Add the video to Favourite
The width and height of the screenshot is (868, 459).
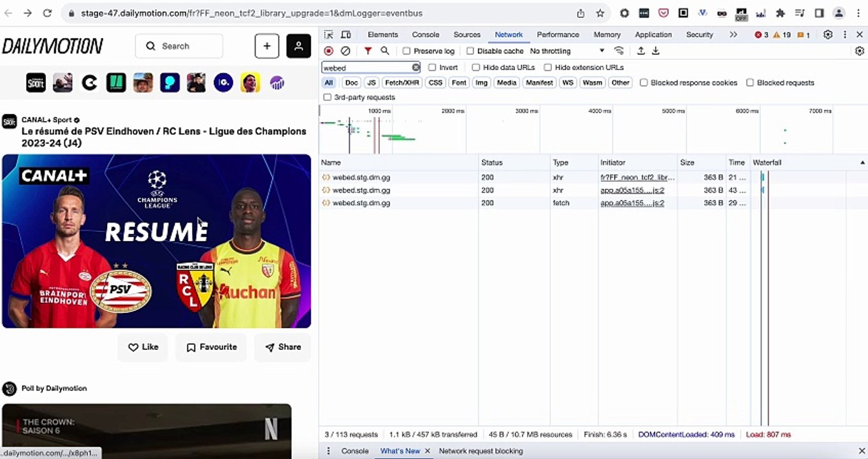211,347
